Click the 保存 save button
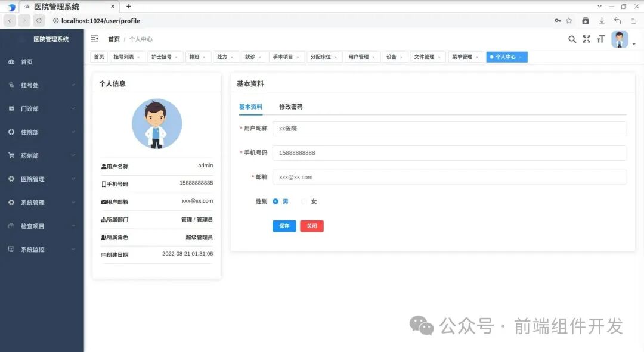This screenshot has width=644, height=352. click(284, 226)
